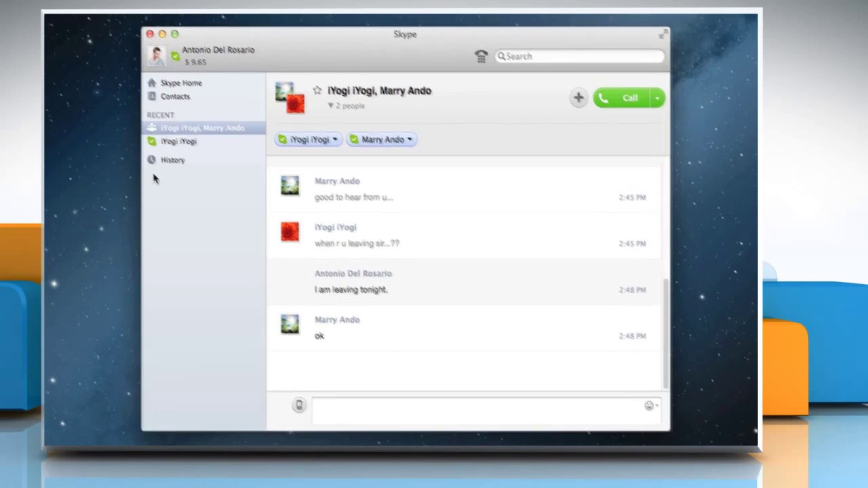Click Marry Ando's avatar beside 'good to hear'

290,186
